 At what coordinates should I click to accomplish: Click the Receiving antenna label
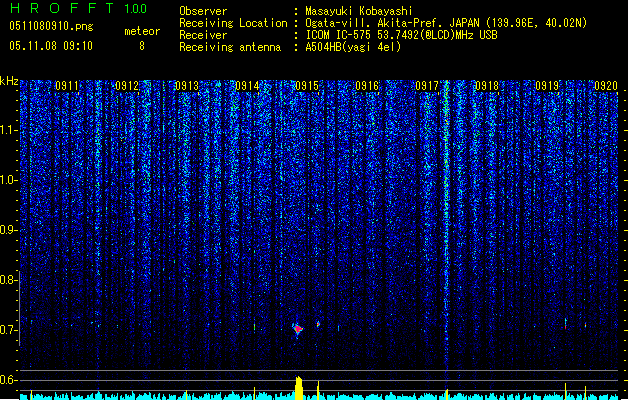[x=230, y=47]
